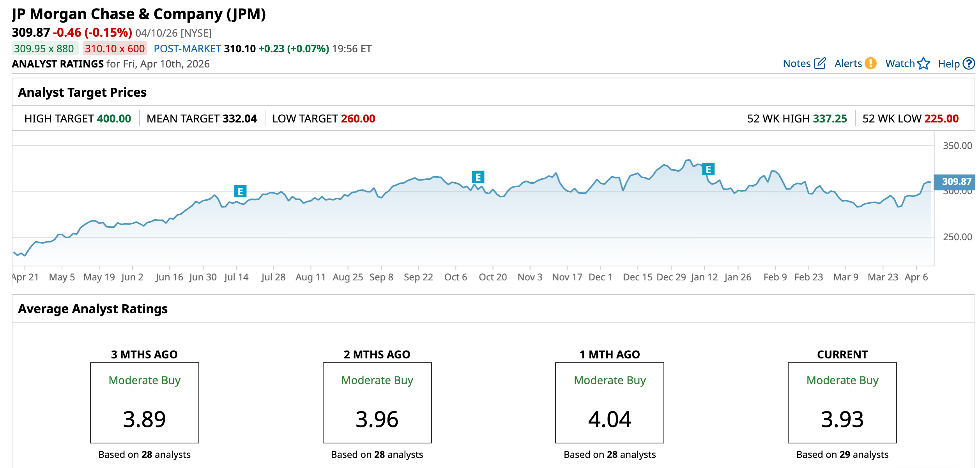
Task: Click the October earnings E marker
Action: tap(478, 177)
